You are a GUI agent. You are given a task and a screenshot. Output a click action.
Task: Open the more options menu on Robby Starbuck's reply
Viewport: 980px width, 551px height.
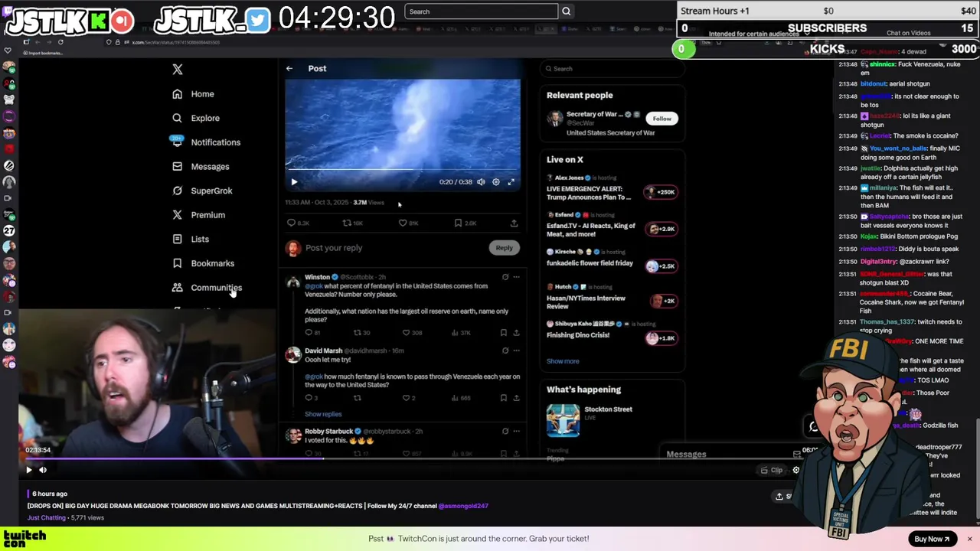click(x=516, y=431)
